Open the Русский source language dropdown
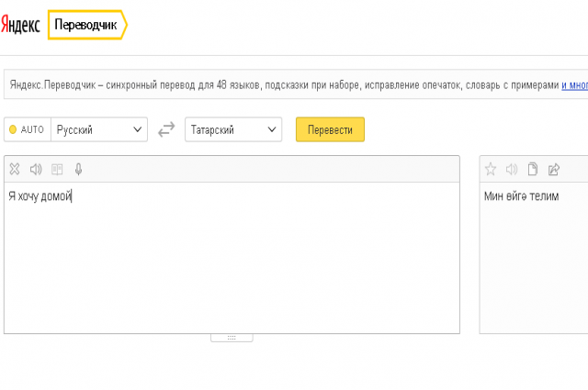 [99, 129]
